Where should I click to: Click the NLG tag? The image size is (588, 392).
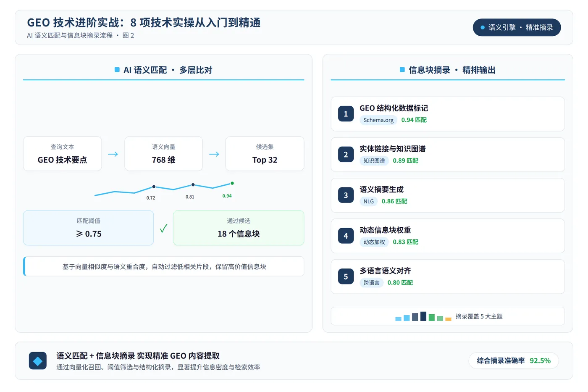click(369, 202)
